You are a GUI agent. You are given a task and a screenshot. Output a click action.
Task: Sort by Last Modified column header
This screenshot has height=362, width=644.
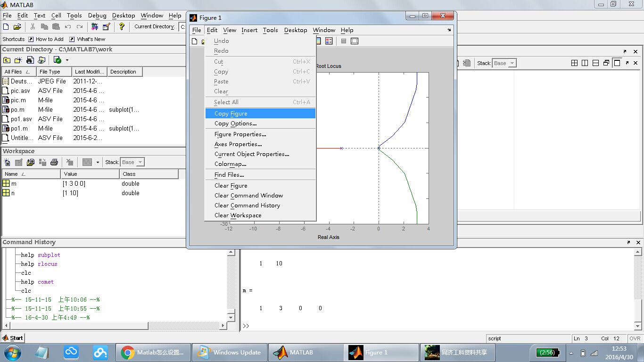tap(90, 72)
